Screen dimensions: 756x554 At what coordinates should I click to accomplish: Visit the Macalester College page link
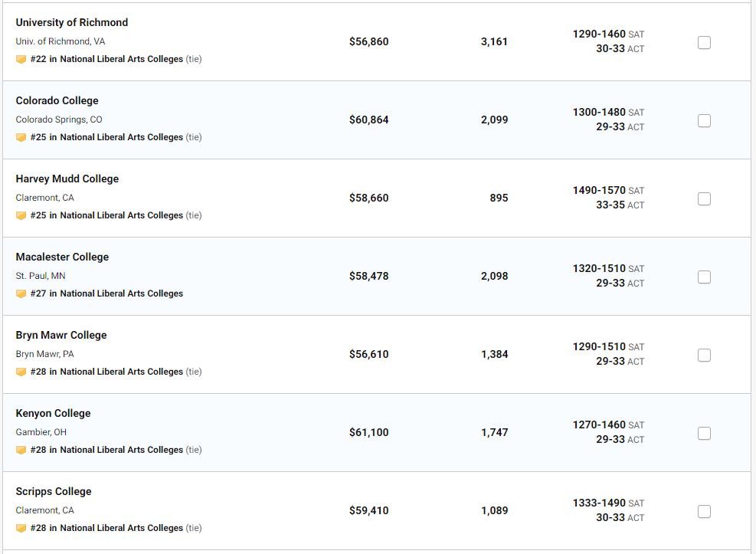point(62,257)
